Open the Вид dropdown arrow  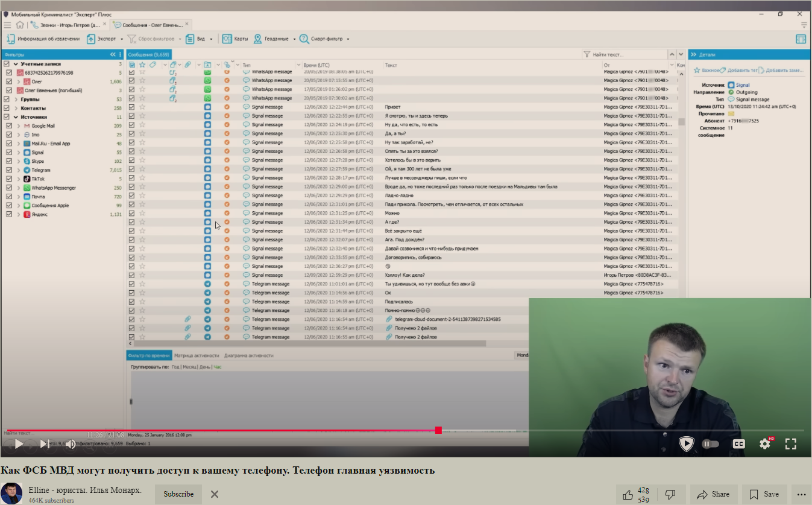coord(212,39)
